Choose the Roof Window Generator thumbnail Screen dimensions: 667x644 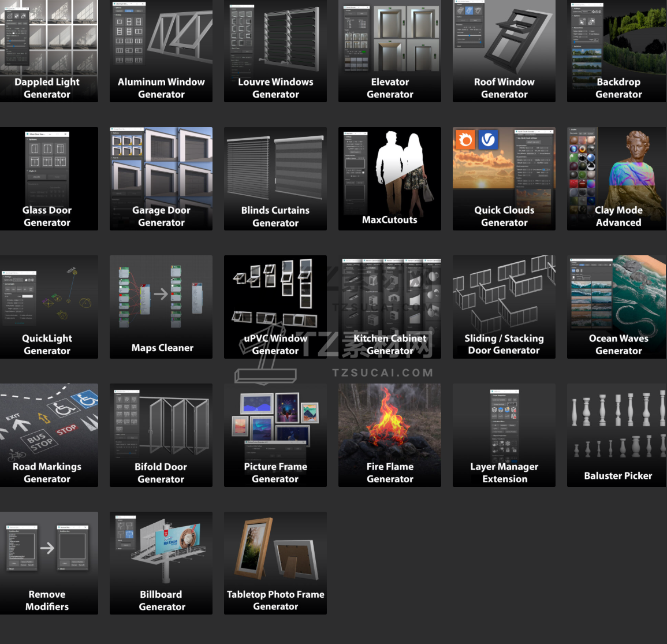point(504,51)
